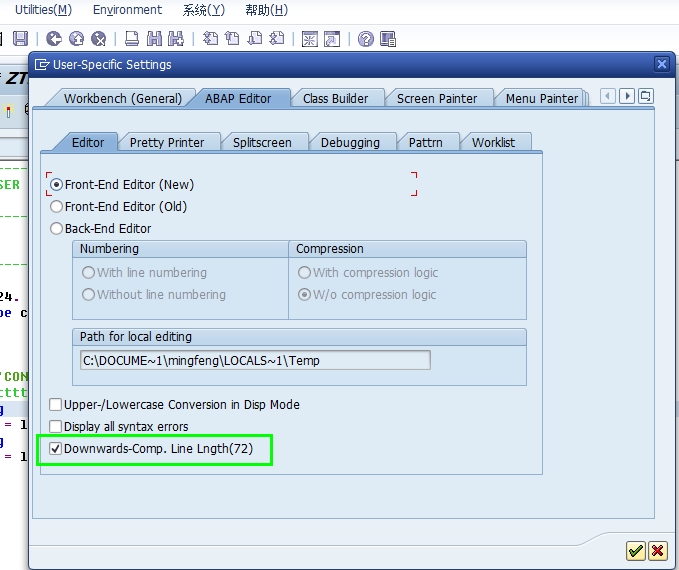This screenshot has width=679, height=570.
Task: Open the 帮助(H) menu
Action: tap(266, 10)
